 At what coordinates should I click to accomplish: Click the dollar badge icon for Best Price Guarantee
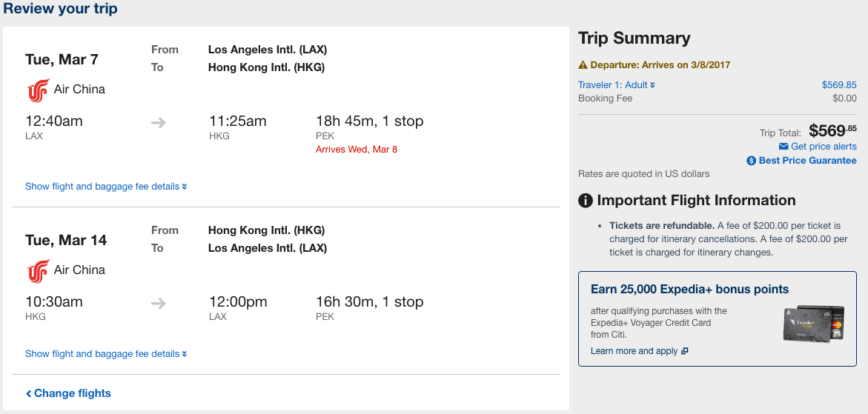coord(752,161)
